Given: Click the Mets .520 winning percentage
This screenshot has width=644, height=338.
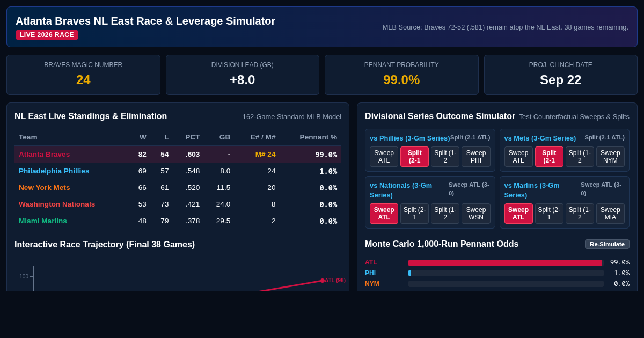Looking at the screenshot, I should pos(192,187).
